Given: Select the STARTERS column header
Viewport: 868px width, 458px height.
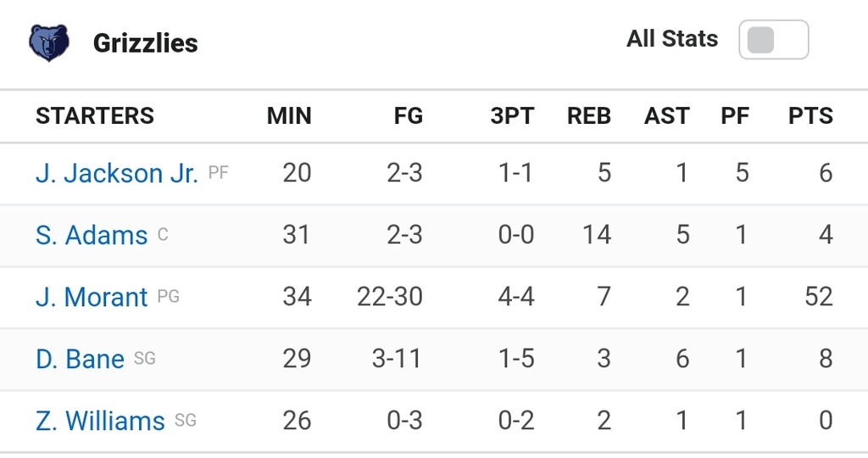Looking at the screenshot, I should point(95,115).
